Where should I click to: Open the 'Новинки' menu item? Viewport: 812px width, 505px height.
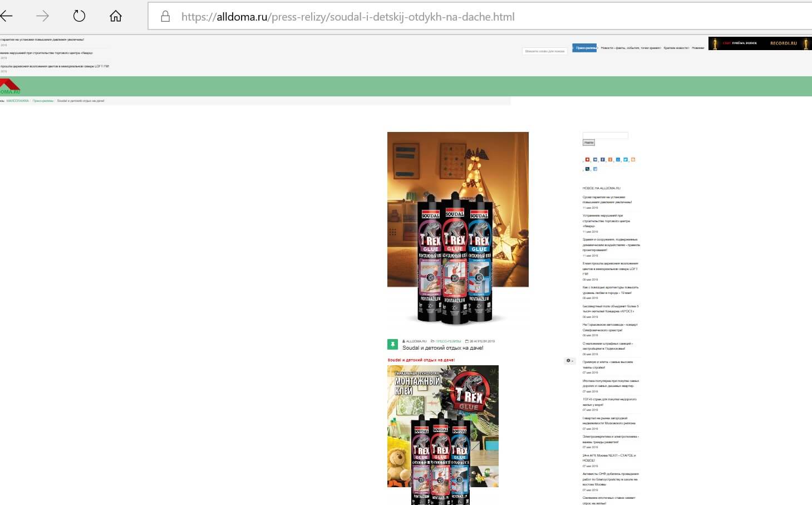click(698, 48)
